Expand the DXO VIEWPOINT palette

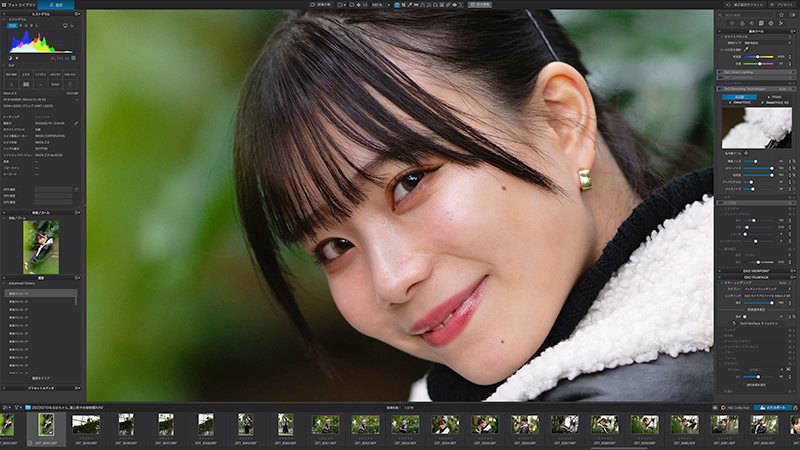point(756,271)
